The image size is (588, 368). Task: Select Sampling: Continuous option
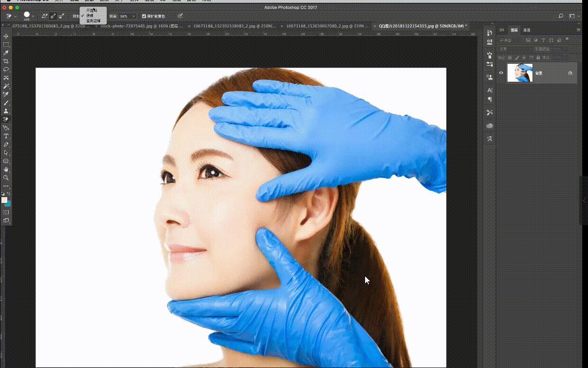[x=45, y=16]
